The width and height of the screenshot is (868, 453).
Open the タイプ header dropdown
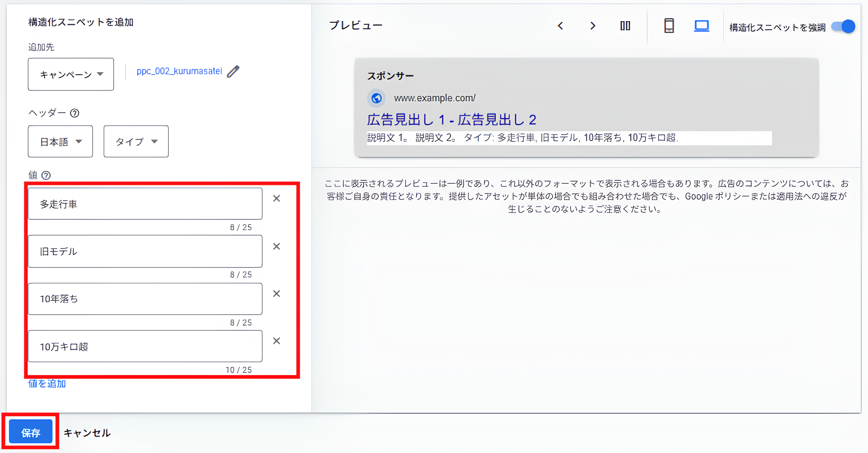(136, 141)
